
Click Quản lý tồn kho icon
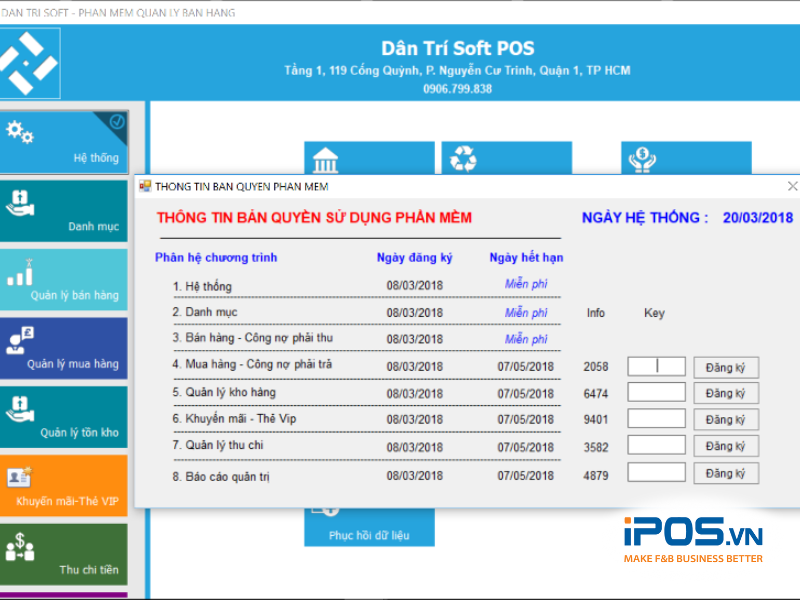pyautogui.click(x=21, y=408)
